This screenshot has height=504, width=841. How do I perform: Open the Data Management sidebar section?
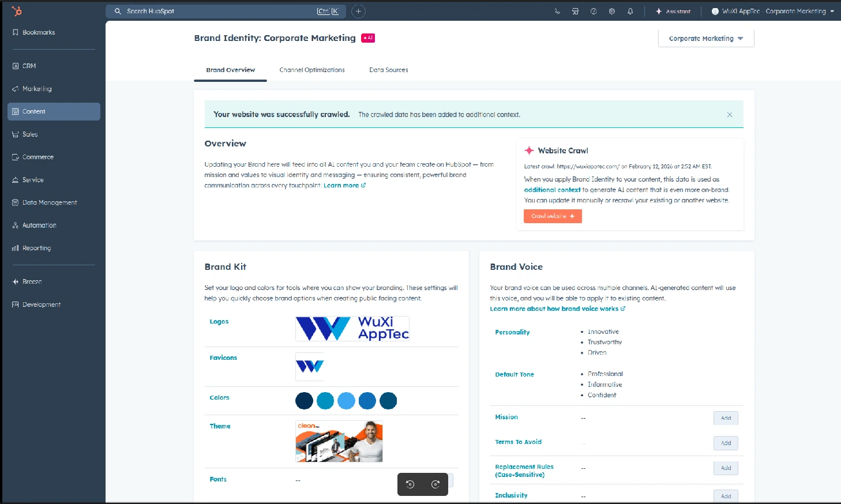pos(54,202)
